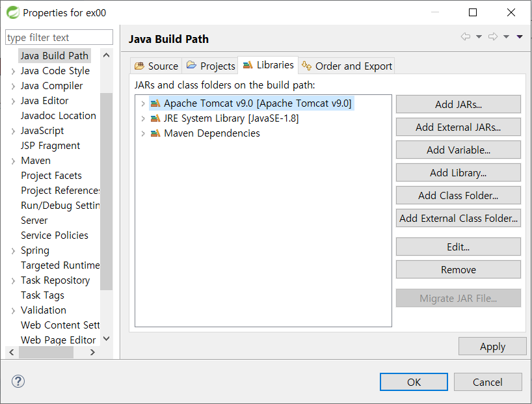Viewport: 532px width, 404px height.
Task: Select JRE System Library [JavaSE-1.8] row
Action: (231, 118)
